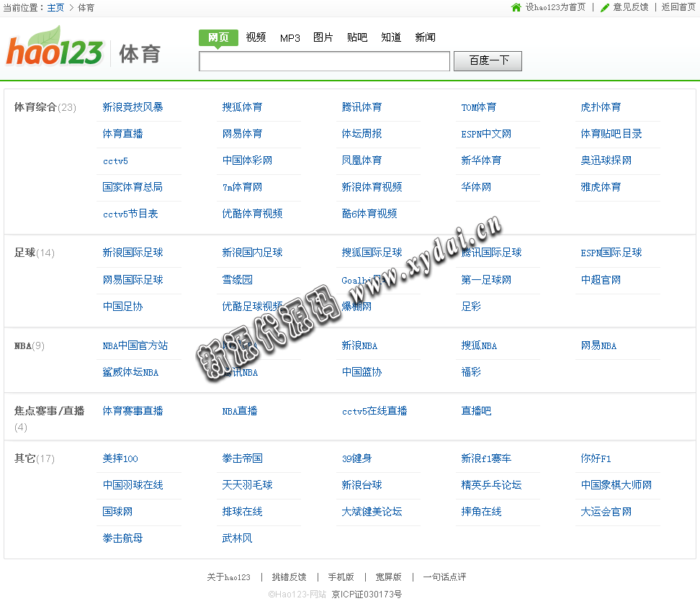700x601 pixels.
Task: Go to 主页 in the breadcrumb
Action: (x=55, y=8)
